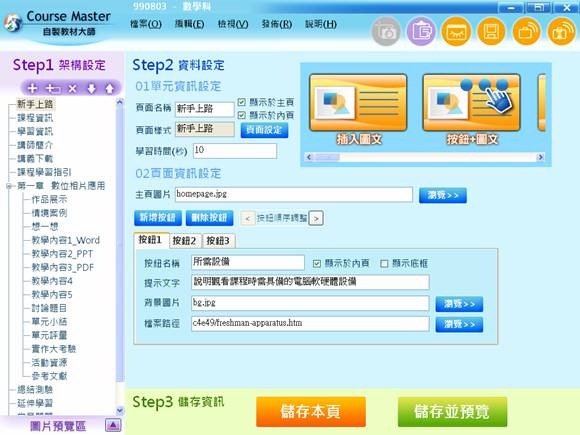Click the add child node icon

coord(53,88)
